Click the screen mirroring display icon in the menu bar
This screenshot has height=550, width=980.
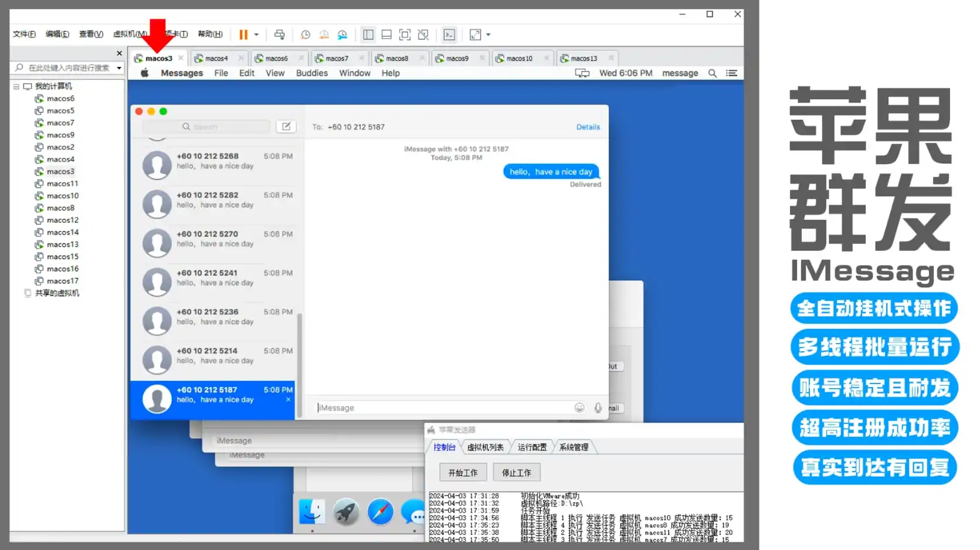click(x=582, y=73)
